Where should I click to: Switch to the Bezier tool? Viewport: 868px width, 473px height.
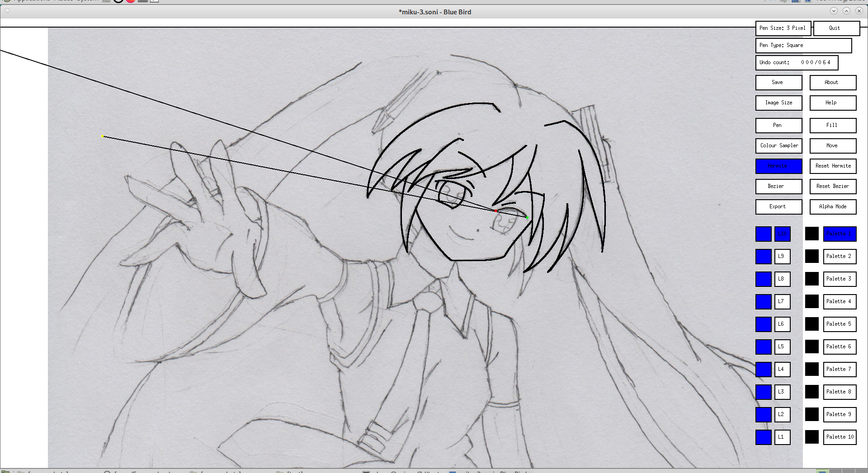tap(778, 186)
